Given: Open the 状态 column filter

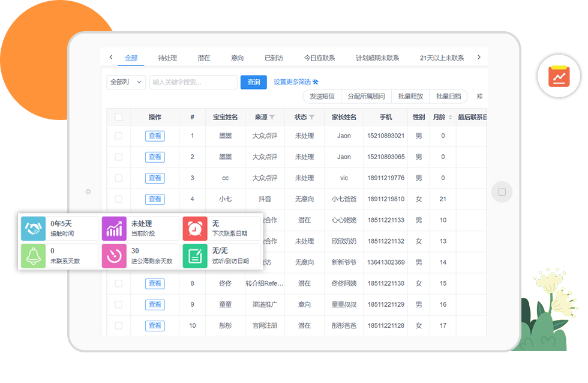Looking at the screenshot, I should (x=311, y=117).
